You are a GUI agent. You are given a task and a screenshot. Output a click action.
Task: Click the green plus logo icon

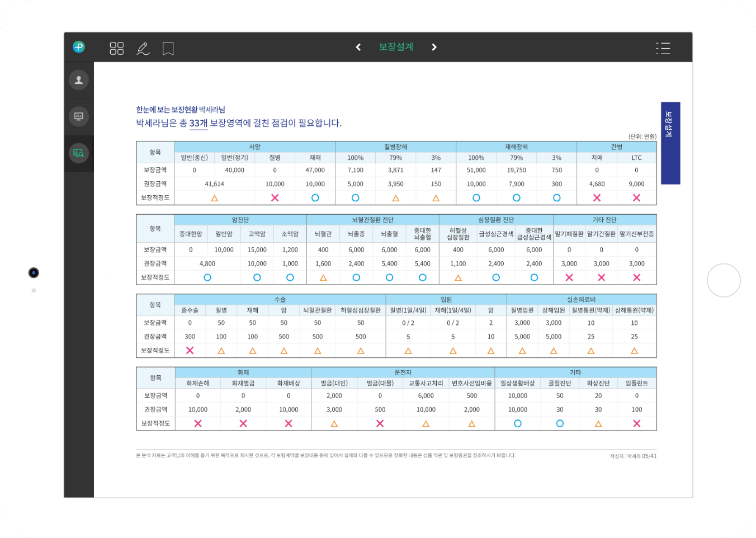(79, 47)
